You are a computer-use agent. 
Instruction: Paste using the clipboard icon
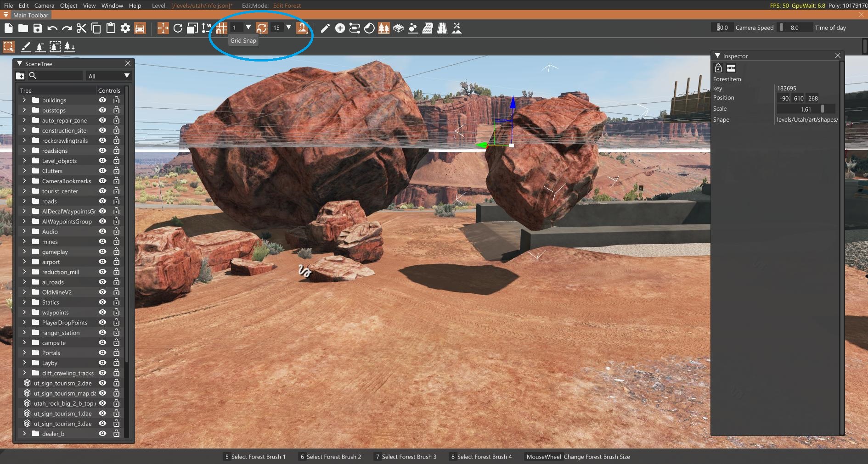[111, 28]
